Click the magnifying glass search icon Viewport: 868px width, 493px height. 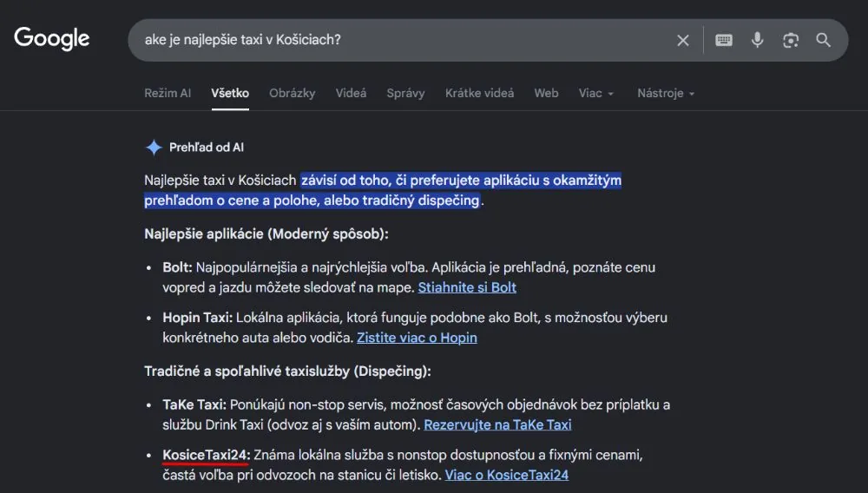823,40
